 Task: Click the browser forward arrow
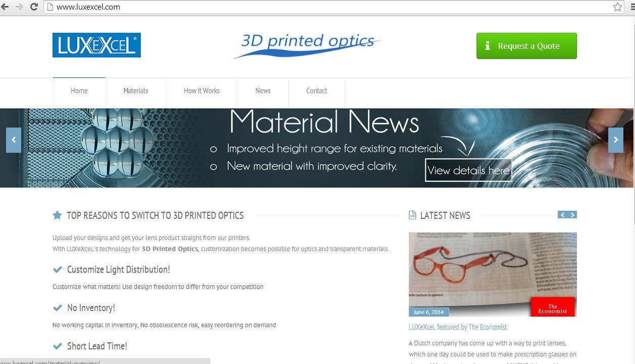tap(19, 7)
